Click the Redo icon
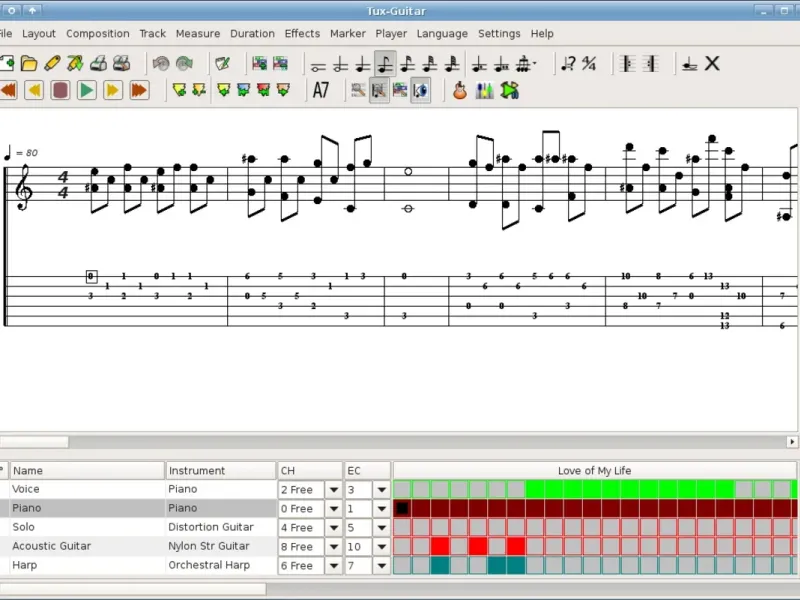The width and height of the screenshot is (800, 600). tap(184, 64)
